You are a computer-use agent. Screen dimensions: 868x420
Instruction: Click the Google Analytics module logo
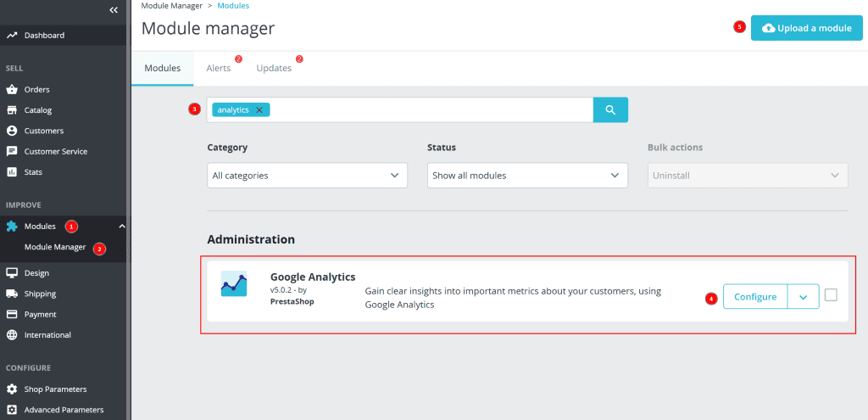pos(234,283)
